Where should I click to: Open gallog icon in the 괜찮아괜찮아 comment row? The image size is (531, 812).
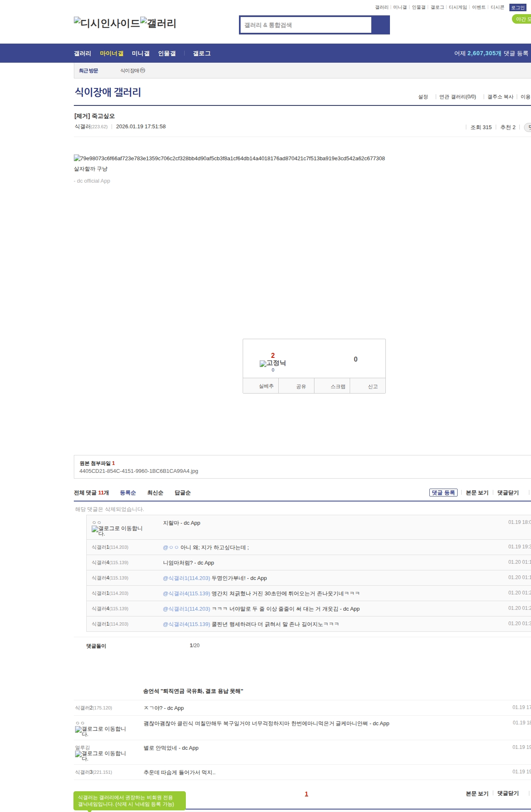(x=100, y=731)
